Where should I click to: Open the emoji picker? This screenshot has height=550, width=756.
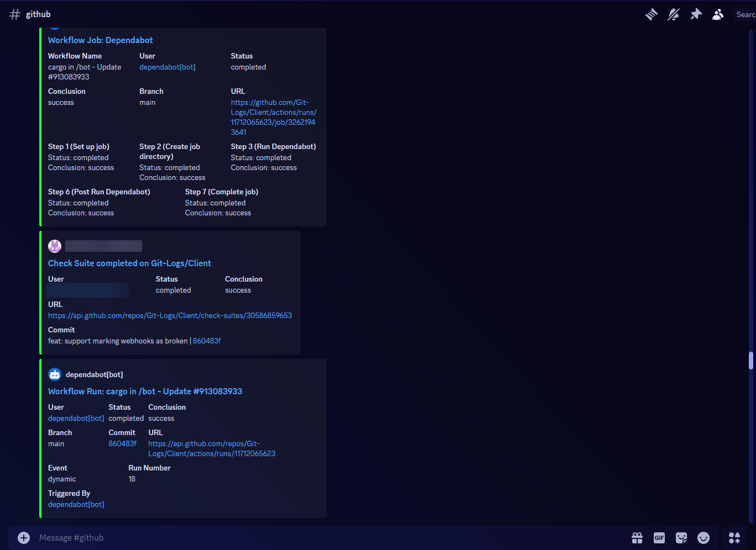pos(704,538)
